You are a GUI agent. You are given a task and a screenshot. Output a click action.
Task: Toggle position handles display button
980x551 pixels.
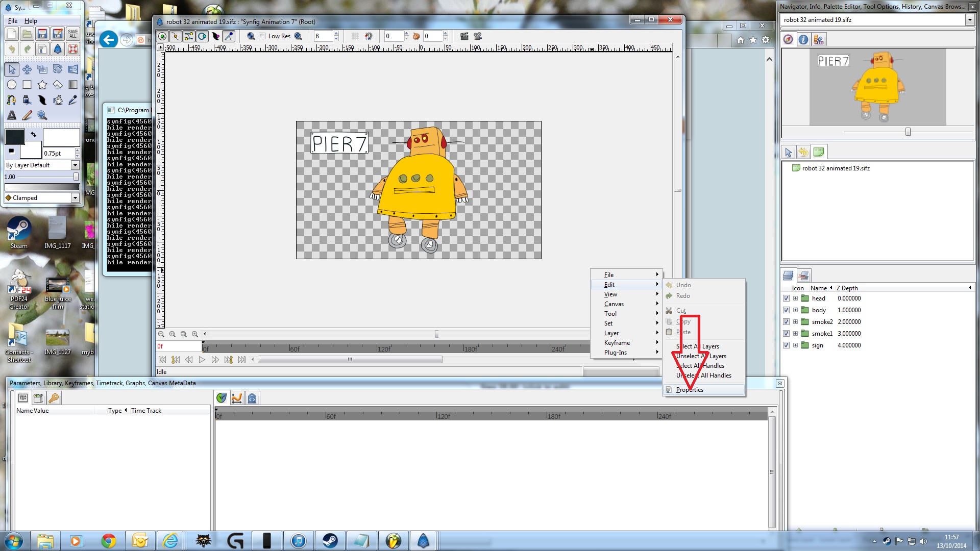coord(162,36)
